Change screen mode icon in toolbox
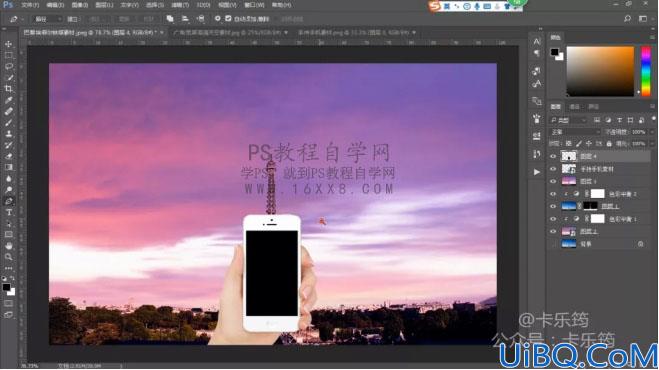 pyautogui.click(x=8, y=314)
